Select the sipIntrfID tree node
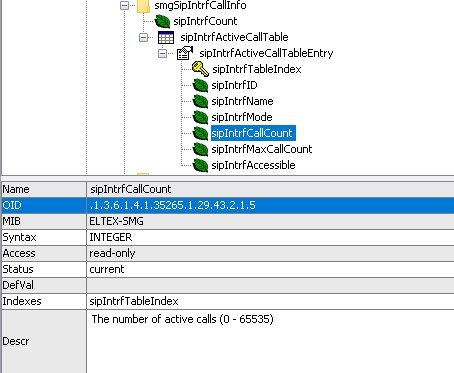The image size is (454, 373). (234, 85)
